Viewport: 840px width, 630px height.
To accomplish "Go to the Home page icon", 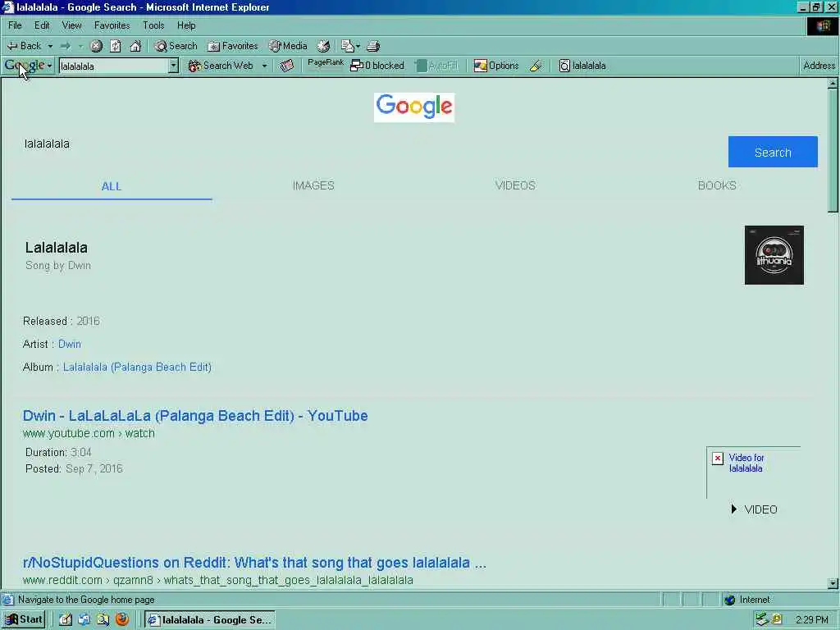I will coord(135,46).
